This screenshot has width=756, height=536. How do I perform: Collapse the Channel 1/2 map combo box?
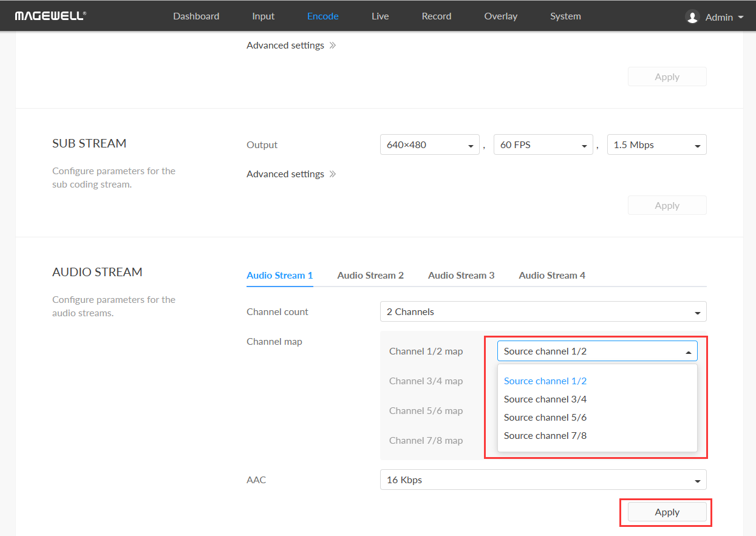598,351
